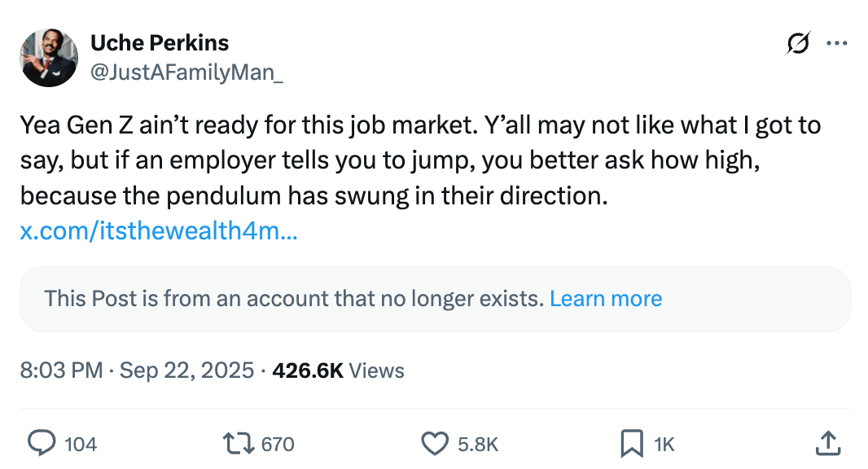Bookmark the post with the bookmark icon

point(631,443)
